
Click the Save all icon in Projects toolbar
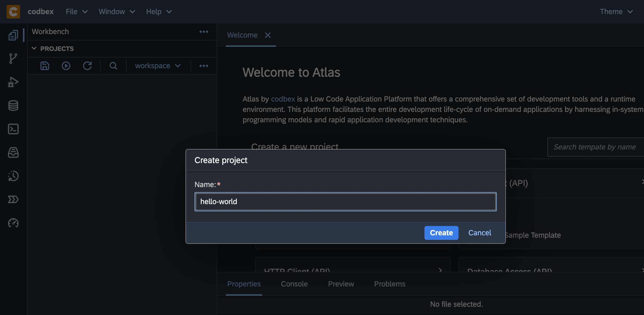coord(45,66)
